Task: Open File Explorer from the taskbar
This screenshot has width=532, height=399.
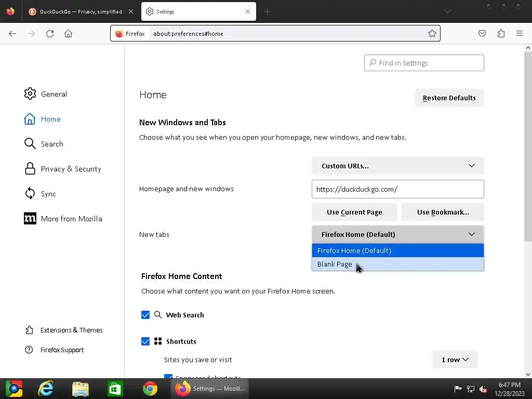Action: 81,389
